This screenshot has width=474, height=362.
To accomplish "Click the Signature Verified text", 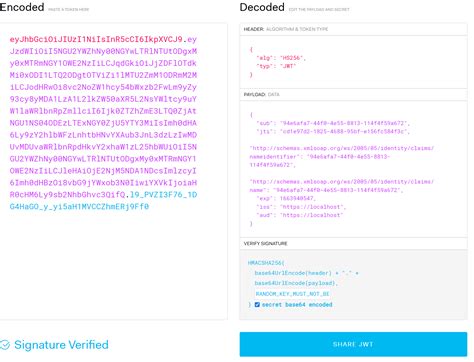I will (61, 344).
